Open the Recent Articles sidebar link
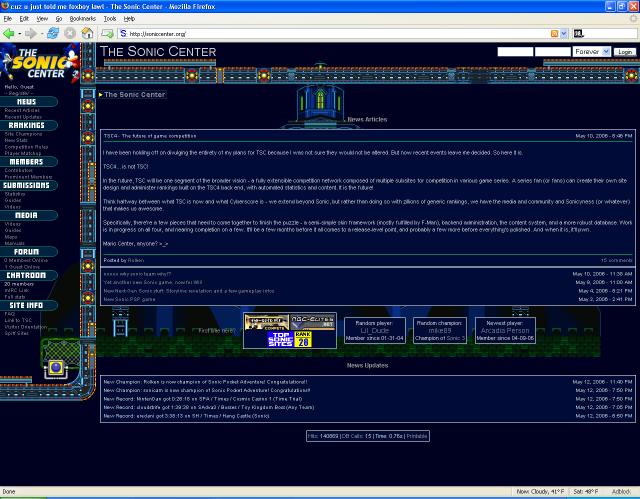Image resolution: width=640 pixels, height=499 pixels. pyautogui.click(x=22, y=110)
